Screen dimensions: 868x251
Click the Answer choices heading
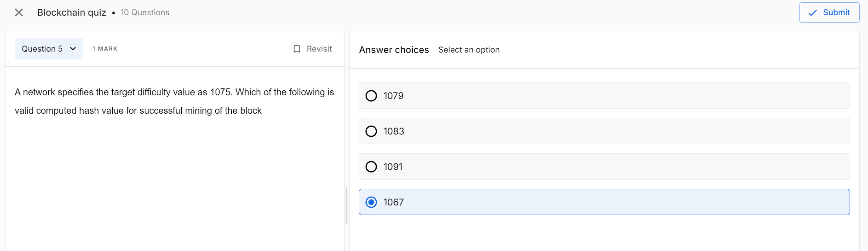(x=394, y=50)
